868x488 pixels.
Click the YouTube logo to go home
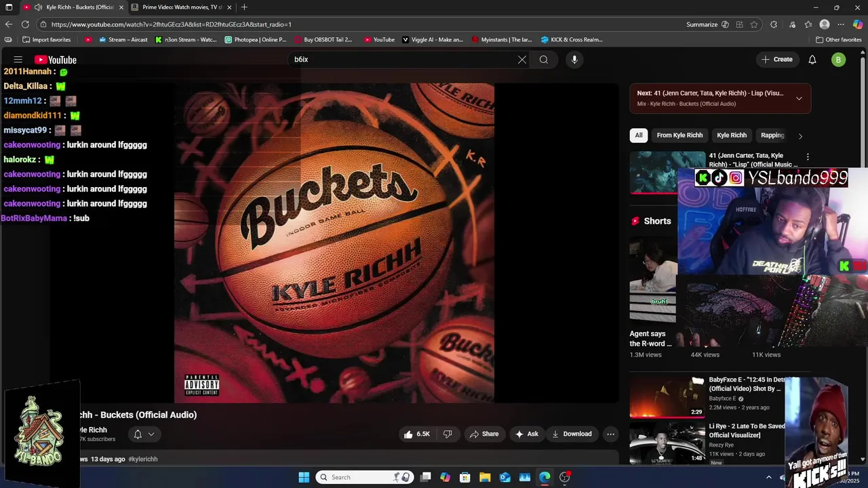[x=56, y=60]
